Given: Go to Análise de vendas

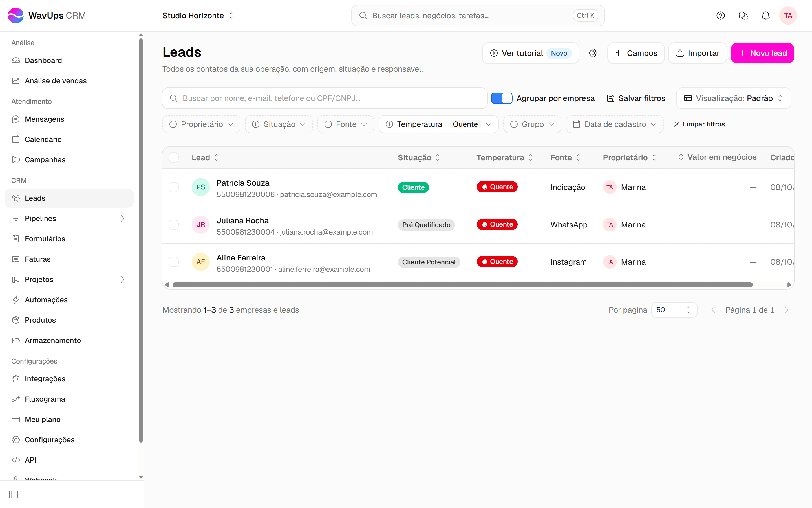Looking at the screenshot, I should (69, 81).
